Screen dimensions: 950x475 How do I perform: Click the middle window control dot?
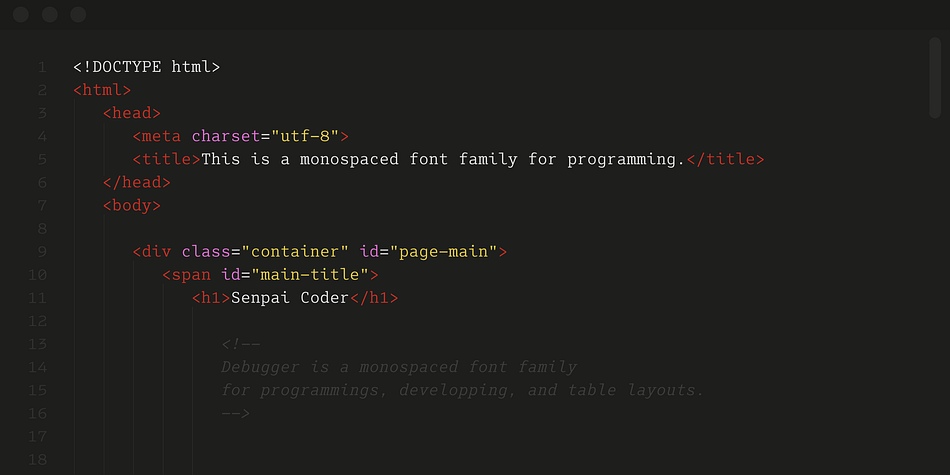pos(50,15)
